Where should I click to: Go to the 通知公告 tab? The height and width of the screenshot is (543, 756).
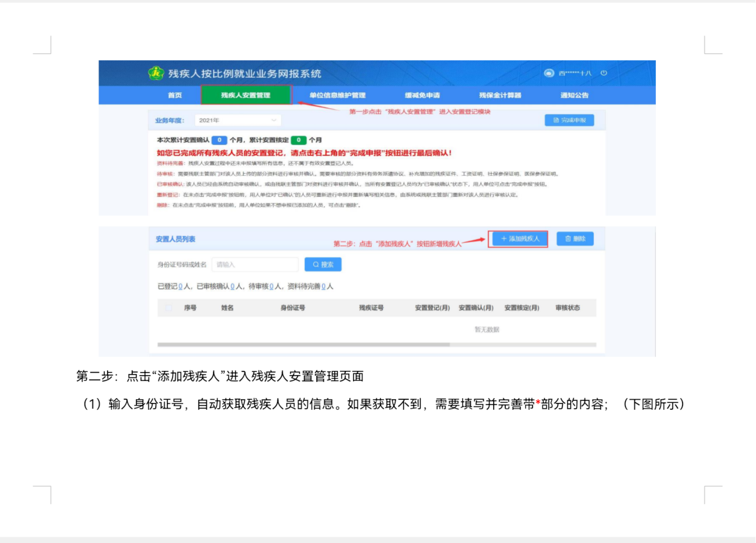(x=574, y=95)
